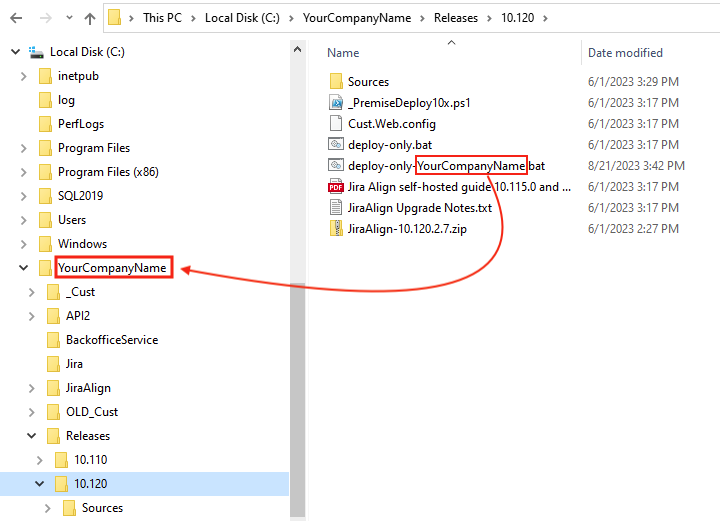Sort by the Name column header
This screenshot has width=720, height=521.
point(343,53)
